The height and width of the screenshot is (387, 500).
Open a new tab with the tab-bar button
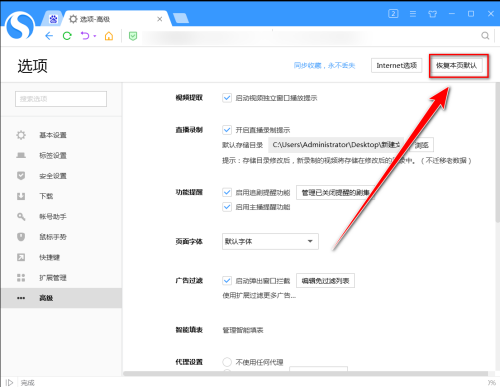click(x=181, y=18)
